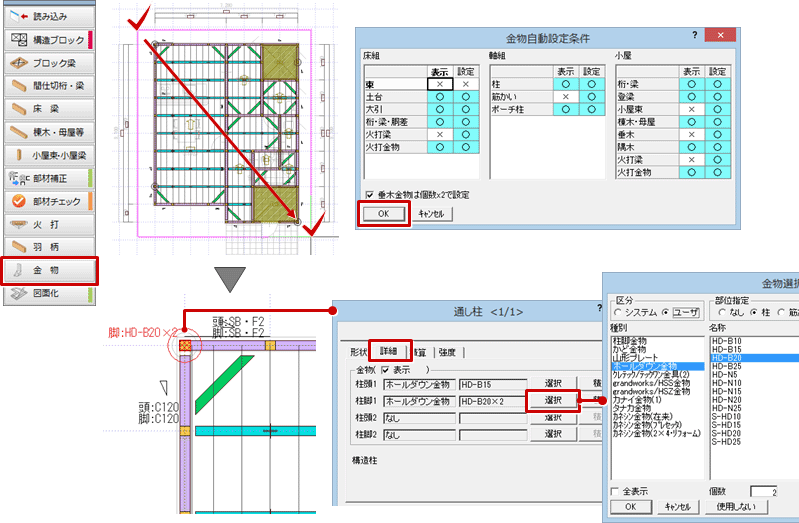Select the 構造ブロック tool
The width and height of the screenshot is (799, 523).
point(49,40)
